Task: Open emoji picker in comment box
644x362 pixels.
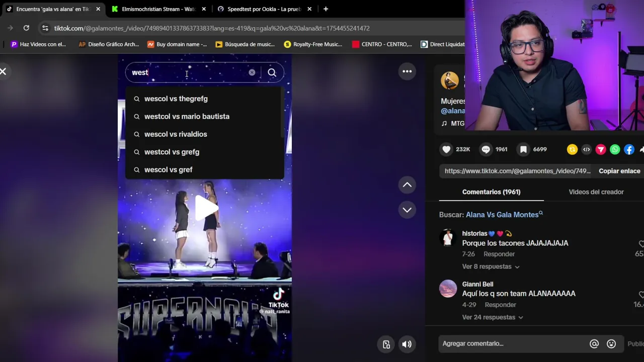Action: (x=611, y=344)
